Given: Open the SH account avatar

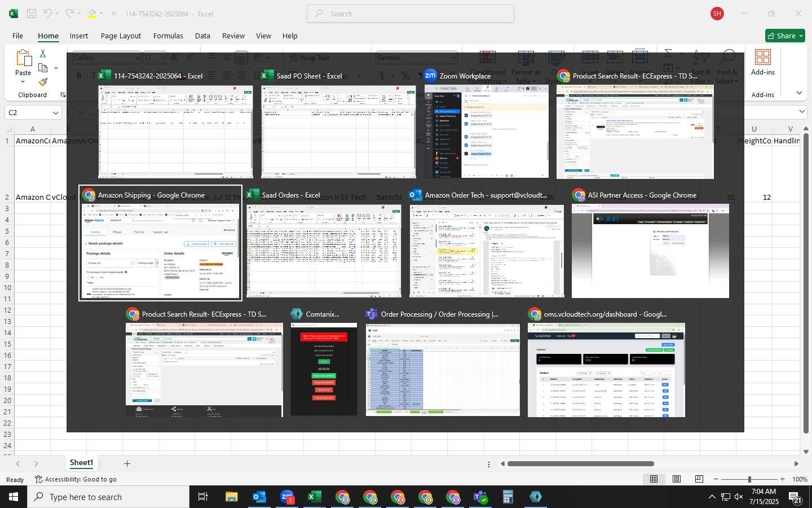Looking at the screenshot, I should [x=717, y=14].
